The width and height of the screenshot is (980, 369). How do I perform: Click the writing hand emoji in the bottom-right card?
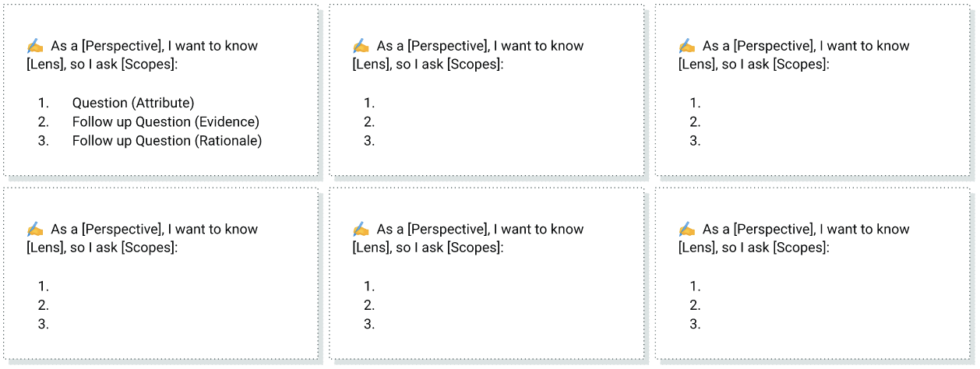click(686, 230)
